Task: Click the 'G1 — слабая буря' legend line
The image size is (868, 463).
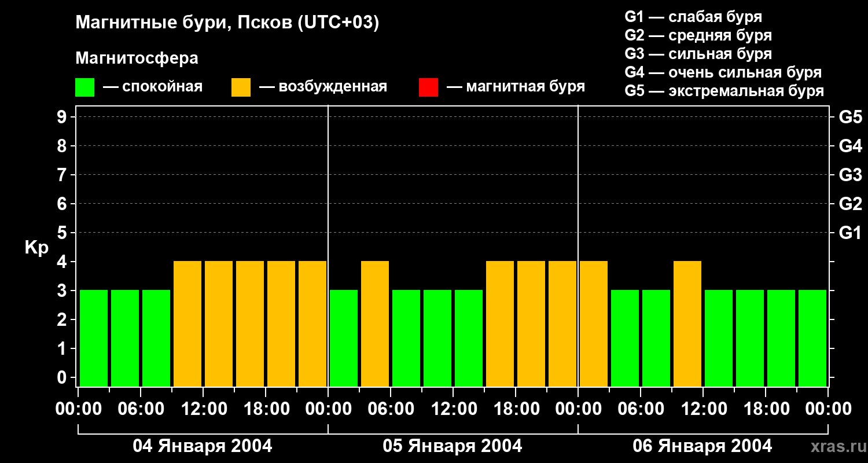Action: coord(693,17)
